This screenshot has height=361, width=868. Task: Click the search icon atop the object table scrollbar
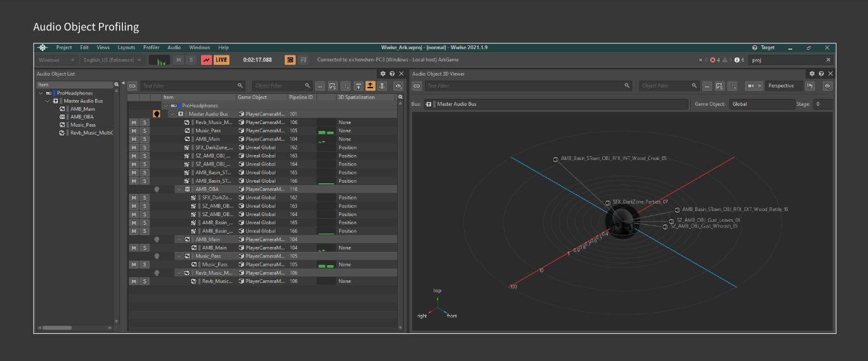point(400,98)
